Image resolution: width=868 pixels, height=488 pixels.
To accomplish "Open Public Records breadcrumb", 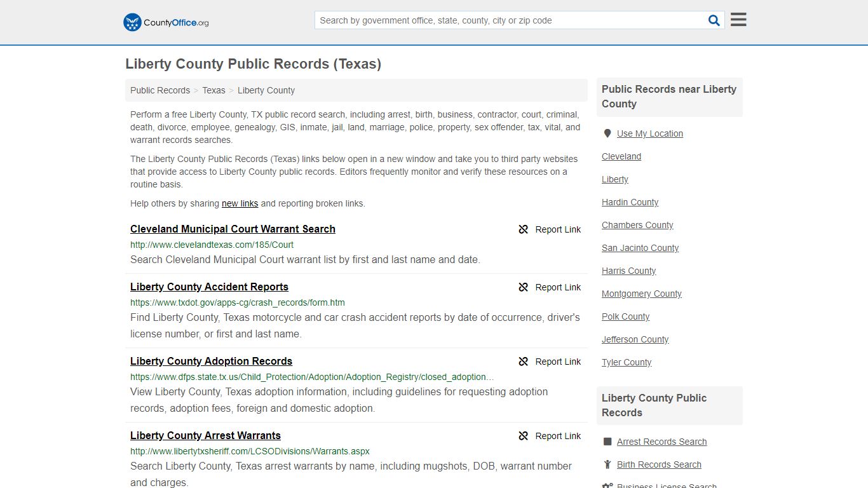I will tap(160, 90).
